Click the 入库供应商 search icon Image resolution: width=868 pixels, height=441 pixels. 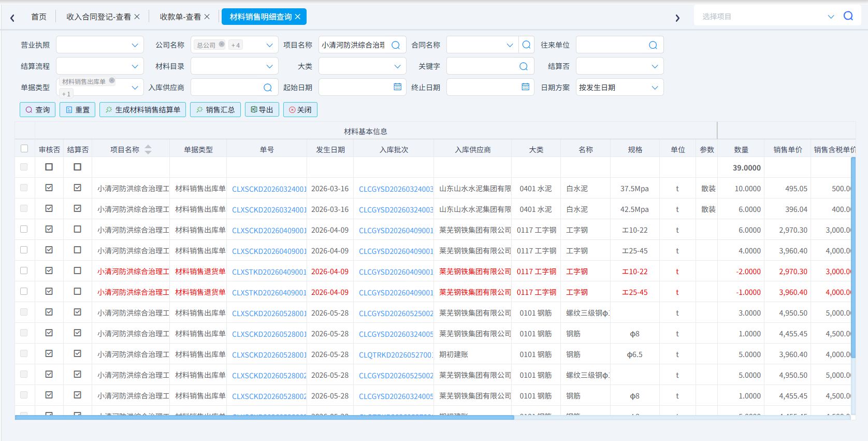pyautogui.click(x=268, y=88)
